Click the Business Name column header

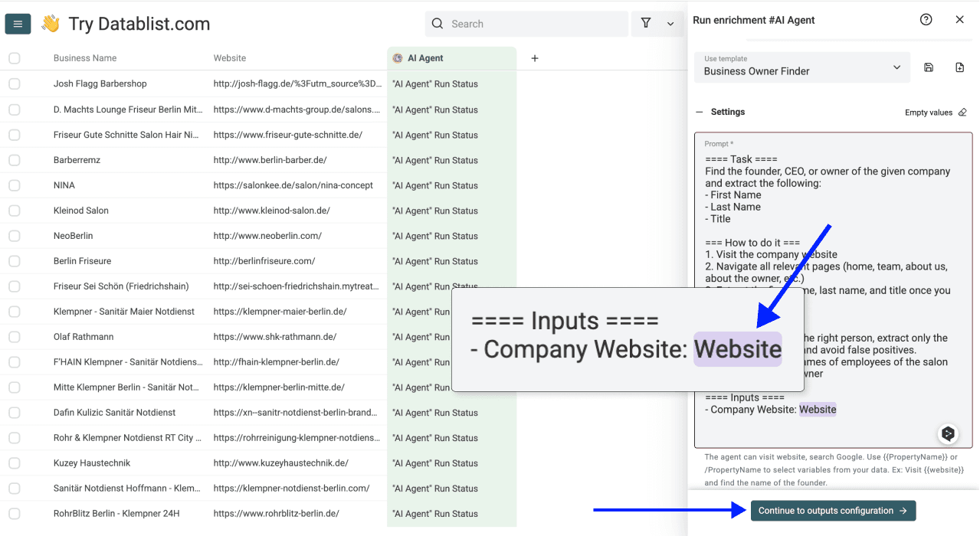(84, 57)
